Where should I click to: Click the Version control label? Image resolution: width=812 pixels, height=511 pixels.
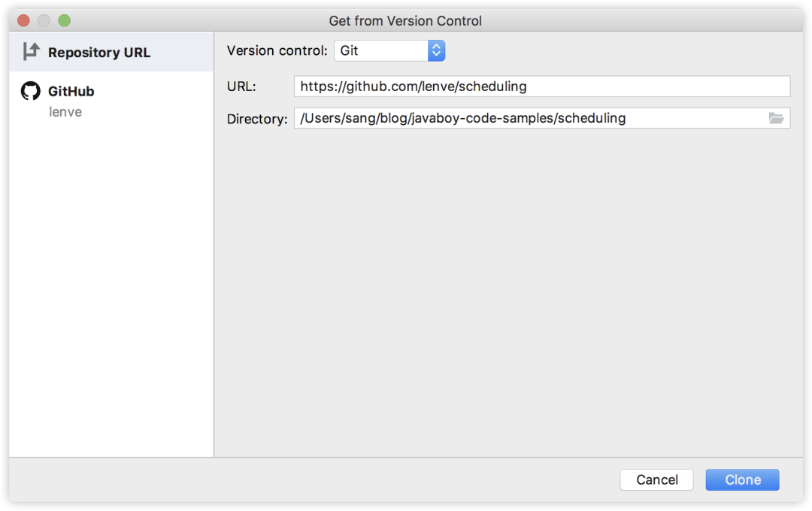pyautogui.click(x=277, y=50)
